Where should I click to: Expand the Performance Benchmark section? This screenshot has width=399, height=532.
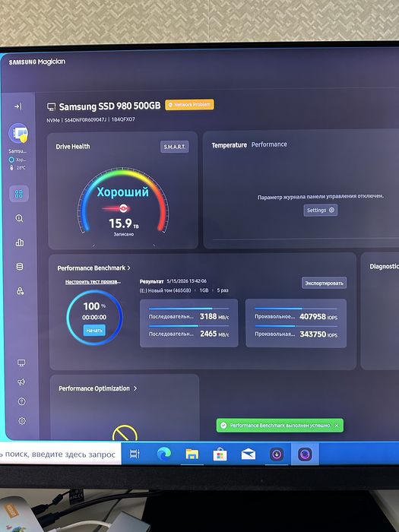pos(94,268)
